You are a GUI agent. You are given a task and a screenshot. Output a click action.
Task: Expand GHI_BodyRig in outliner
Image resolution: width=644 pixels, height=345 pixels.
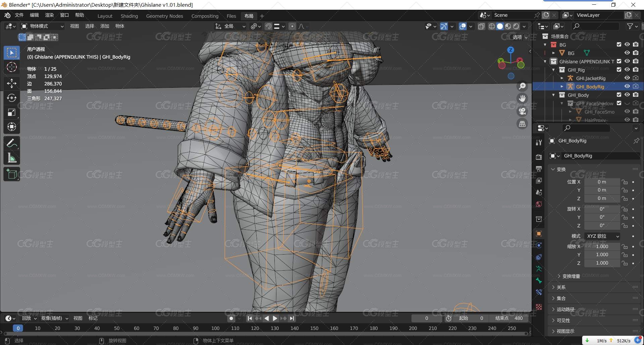(562, 86)
